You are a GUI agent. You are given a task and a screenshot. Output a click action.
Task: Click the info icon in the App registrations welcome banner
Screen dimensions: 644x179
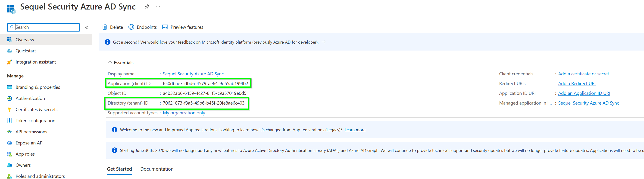coord(115,130)
